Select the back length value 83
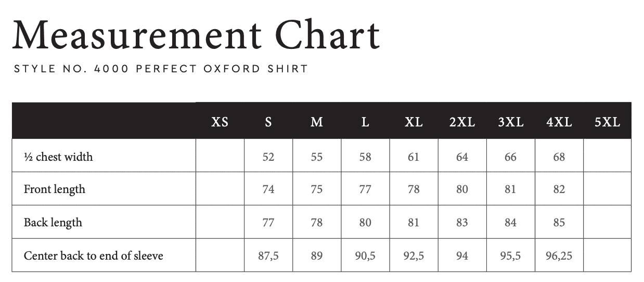This screenshot has height=282, width=644. [x=462, y=223]
